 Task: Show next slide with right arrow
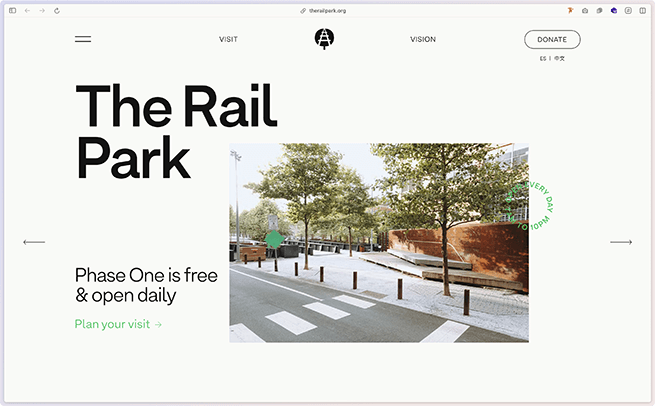pos(621,242)
